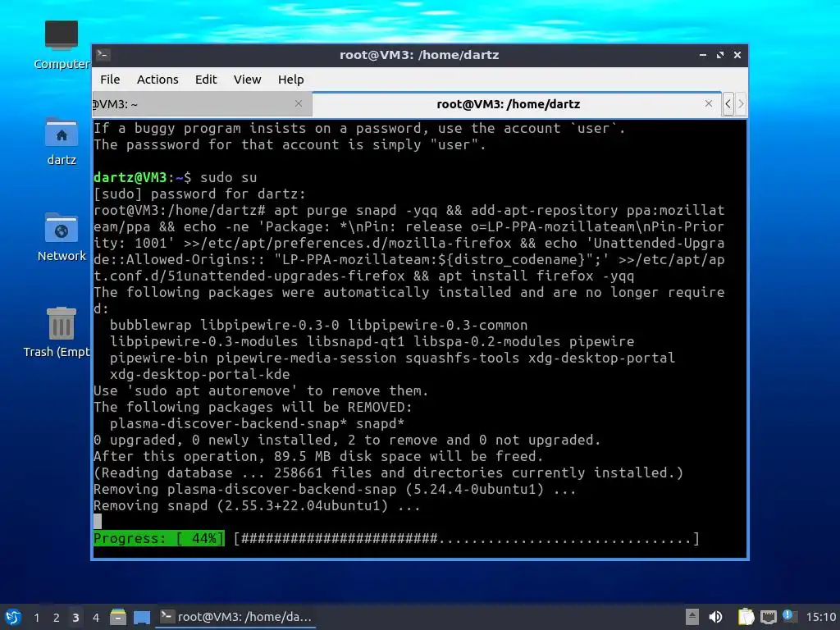
Task: Switch to the @VM3: ~ terminal tab
Action: 202,104
